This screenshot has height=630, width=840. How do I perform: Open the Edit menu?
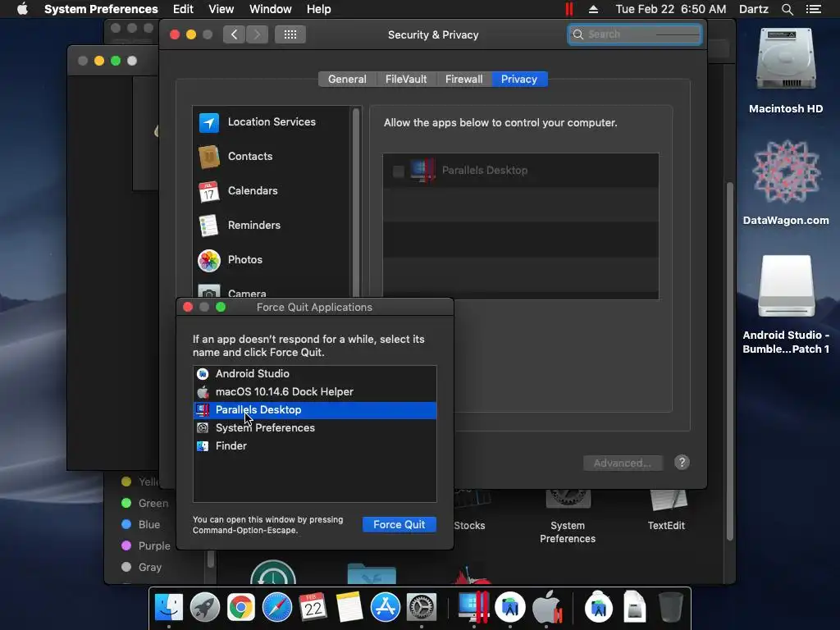click(183, 9)
